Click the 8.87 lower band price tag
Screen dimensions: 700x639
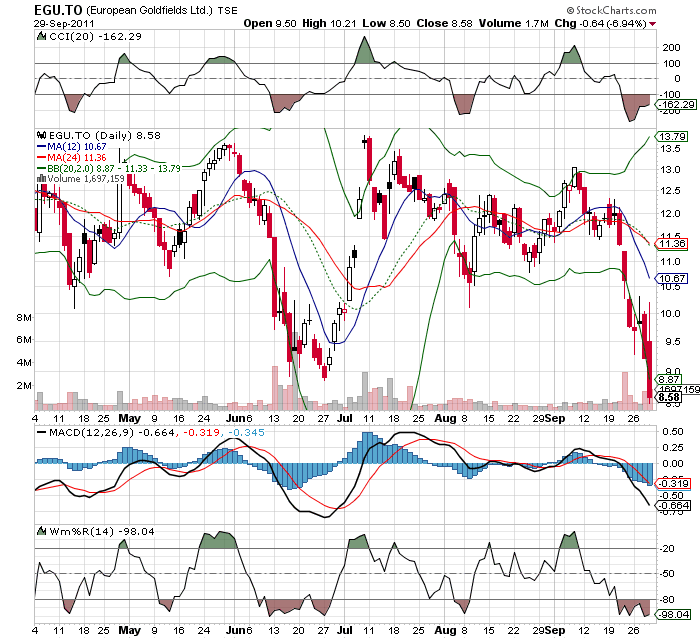[x=668, y=379]
